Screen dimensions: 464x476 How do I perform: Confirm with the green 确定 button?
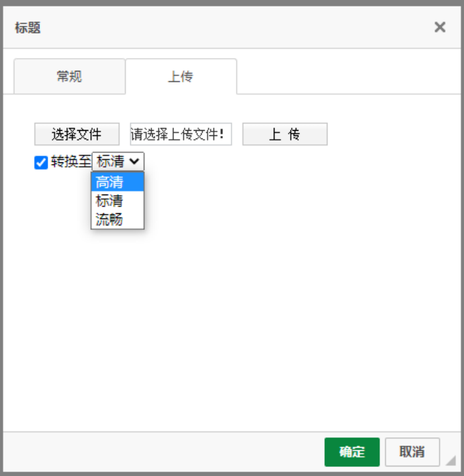coord(352,452)
